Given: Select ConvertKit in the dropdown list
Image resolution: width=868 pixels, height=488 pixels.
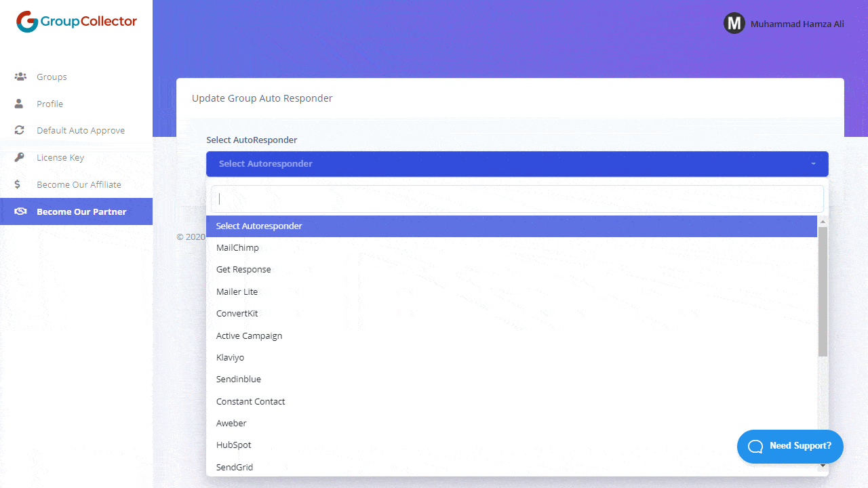Looking at the screenshot, I should pos(237,314).
